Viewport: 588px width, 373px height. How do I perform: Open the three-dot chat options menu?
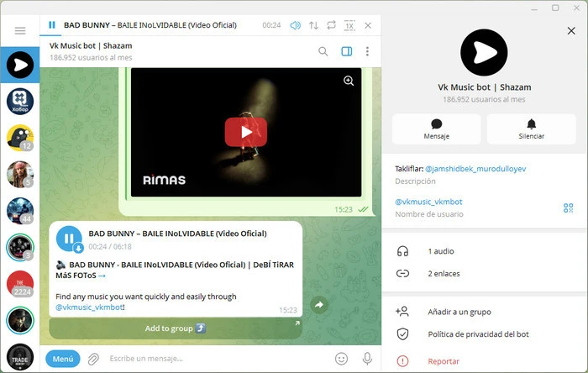tap(367, 51)
